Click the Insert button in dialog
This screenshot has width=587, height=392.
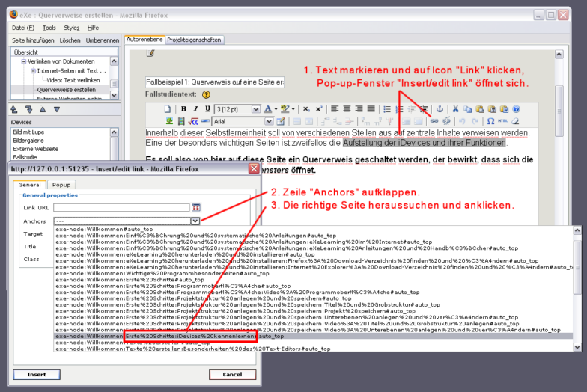[37, 374]
